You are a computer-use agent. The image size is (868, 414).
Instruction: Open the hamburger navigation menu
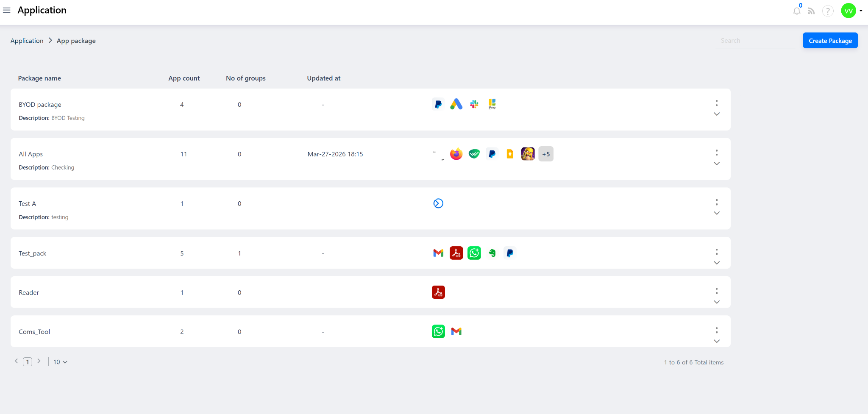pyautogui.click(x=7, y=10)
